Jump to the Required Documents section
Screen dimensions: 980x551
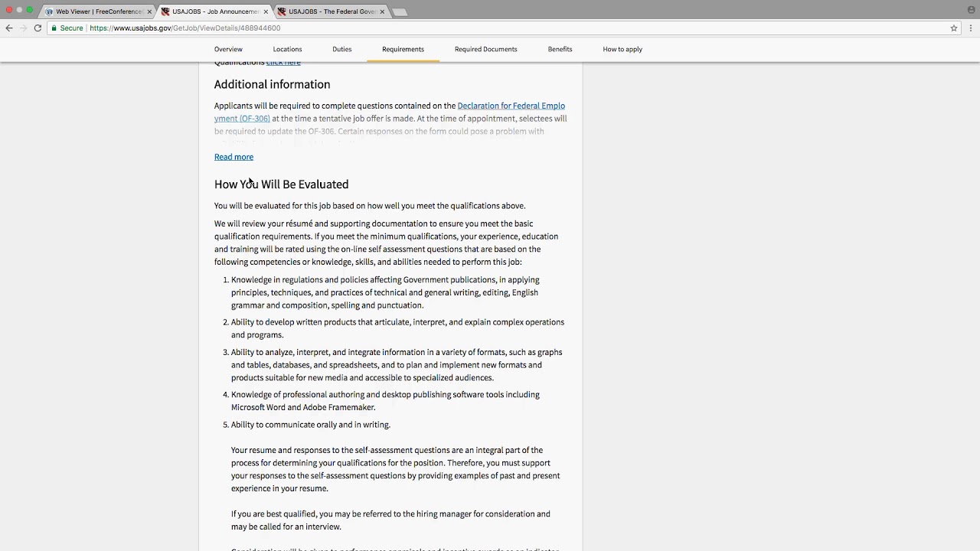pos(485,49)
